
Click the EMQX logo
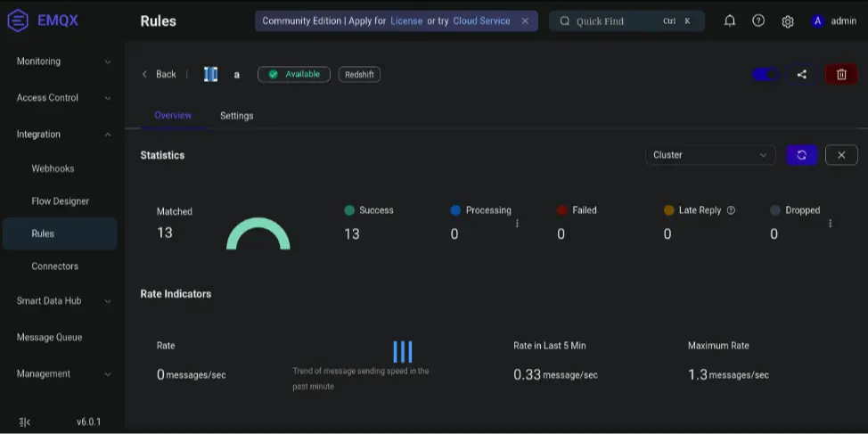click(44, 20)
